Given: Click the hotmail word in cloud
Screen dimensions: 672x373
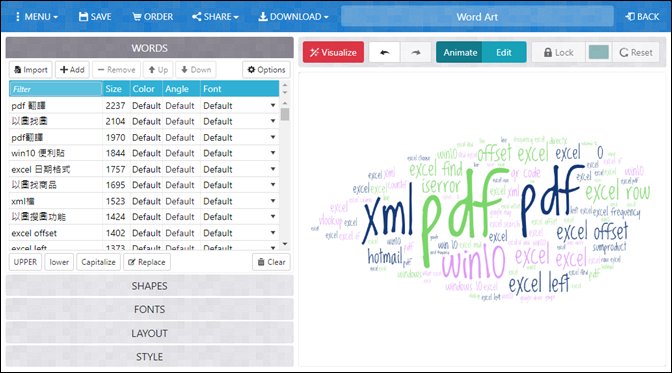Looking at the screenshot, I should (x=385, y=256).
